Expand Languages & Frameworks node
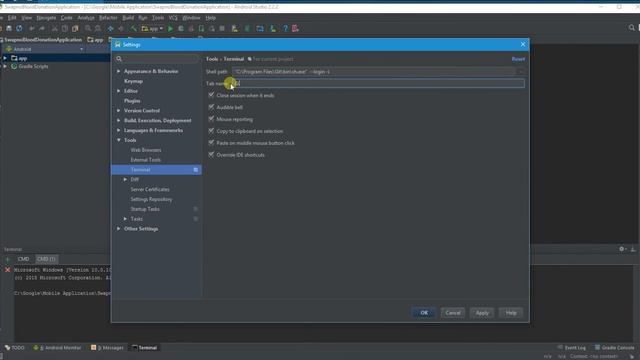 (x=119, y=130)
